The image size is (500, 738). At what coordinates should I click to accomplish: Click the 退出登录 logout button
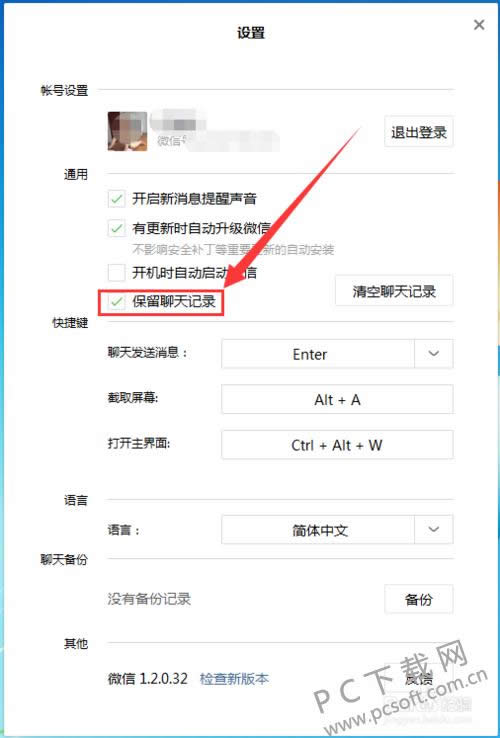419,132
